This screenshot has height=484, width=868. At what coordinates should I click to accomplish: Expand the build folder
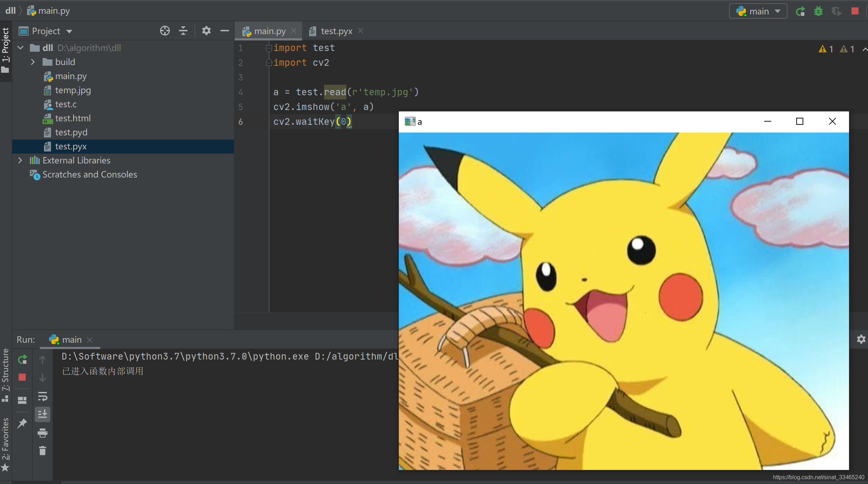(x=33, y=62)
